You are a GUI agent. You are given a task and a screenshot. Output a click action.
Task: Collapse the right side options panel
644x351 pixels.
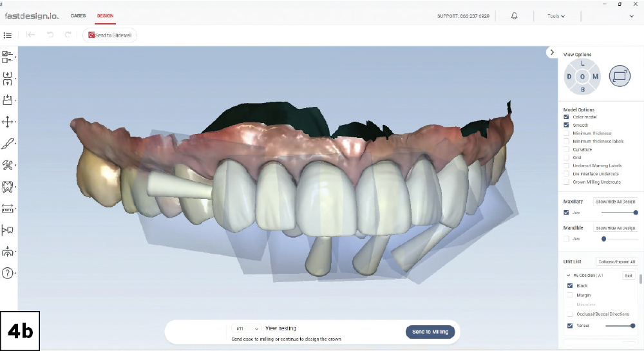click(552, 53)
